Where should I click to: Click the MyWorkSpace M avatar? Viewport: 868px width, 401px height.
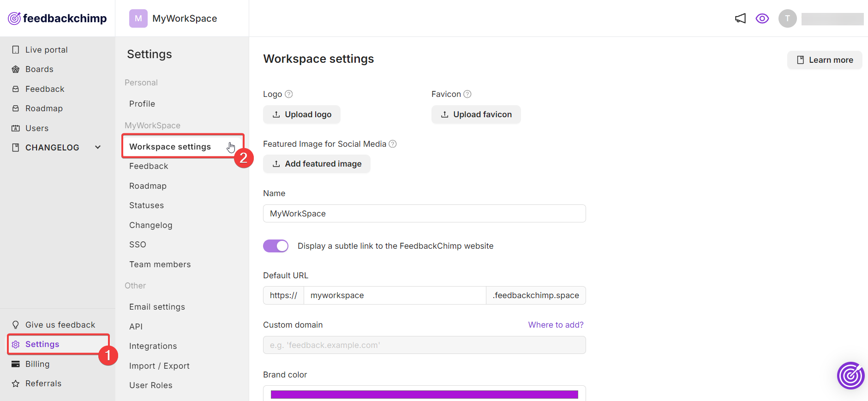click(138, 18)
